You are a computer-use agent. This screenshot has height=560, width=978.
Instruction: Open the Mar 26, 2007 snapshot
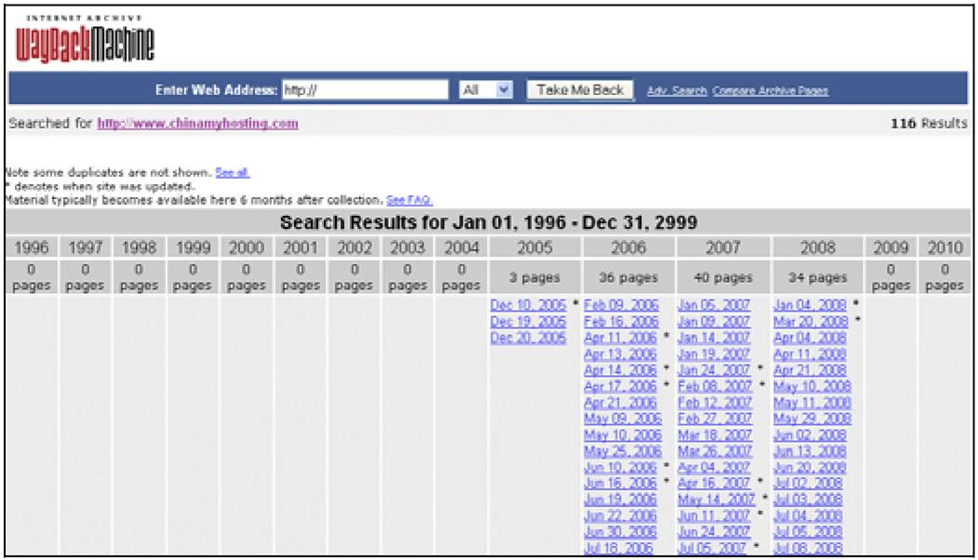coord(715,451)
